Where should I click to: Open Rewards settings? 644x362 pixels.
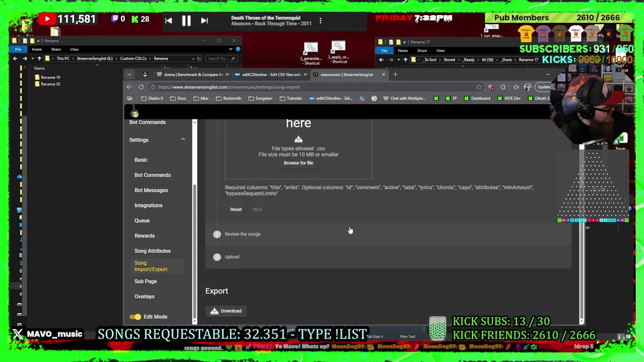click(x=144, y=235)
